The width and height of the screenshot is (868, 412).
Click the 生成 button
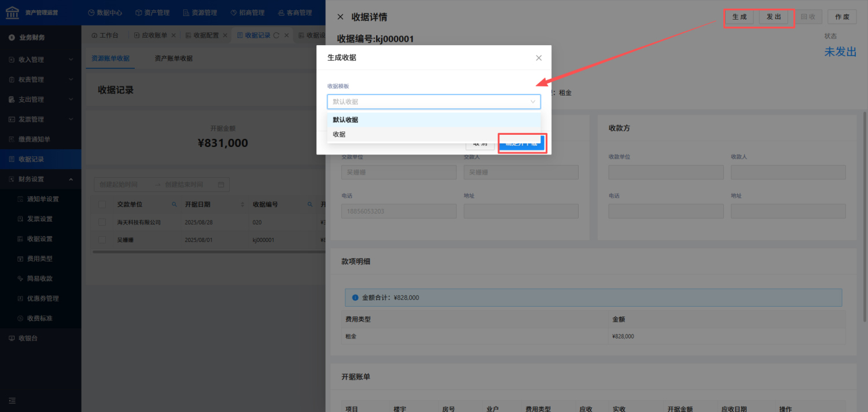pos(740,17)
